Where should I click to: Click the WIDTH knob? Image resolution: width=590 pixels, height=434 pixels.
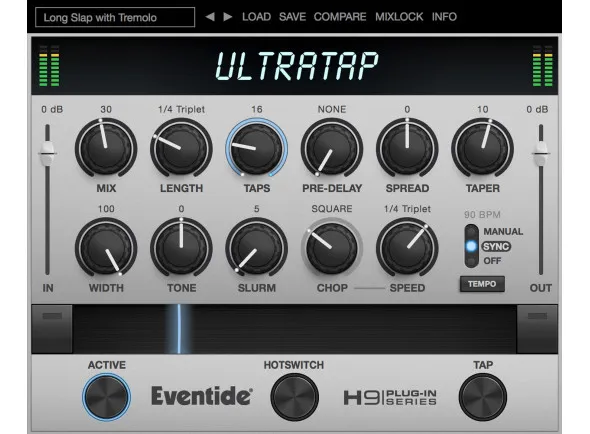[x=106, y=248]
